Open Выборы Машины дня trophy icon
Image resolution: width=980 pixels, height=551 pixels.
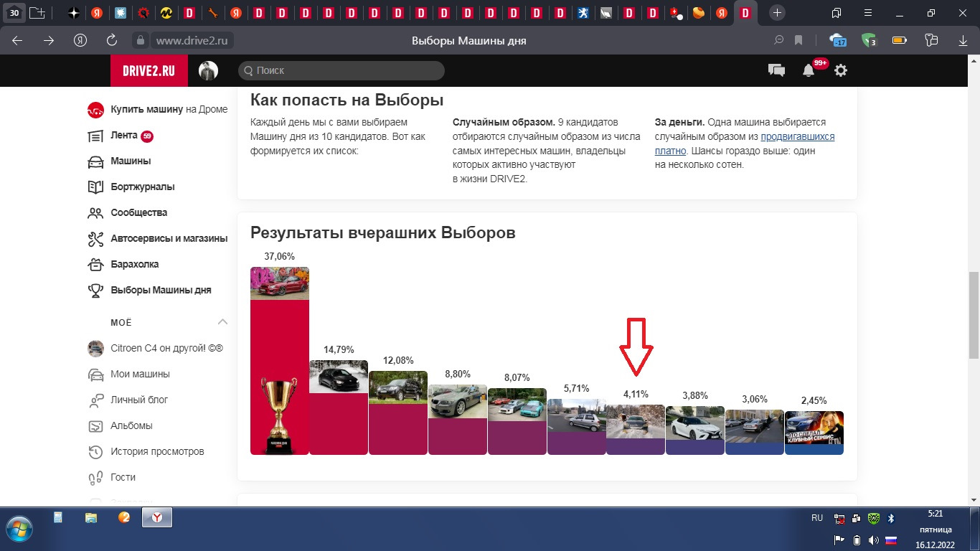tap(95, 290)
